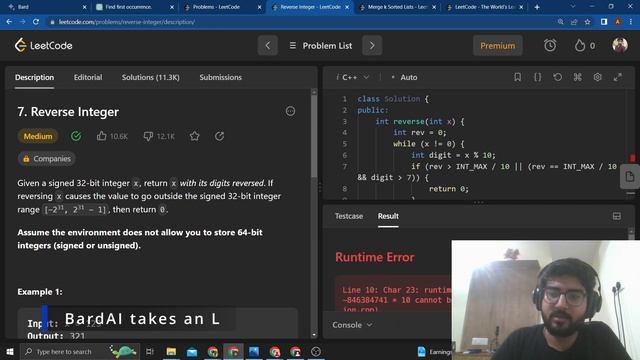The width and height of the screenshot is (640, 360).
Task: Click the Premium button
Action: click(498, 45)
